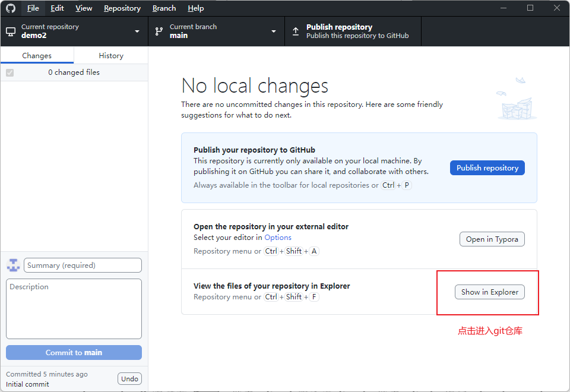Click the Undo button for last commit
Image resolution: width=570 pixels, height=392 pixels.
[129, 379]
